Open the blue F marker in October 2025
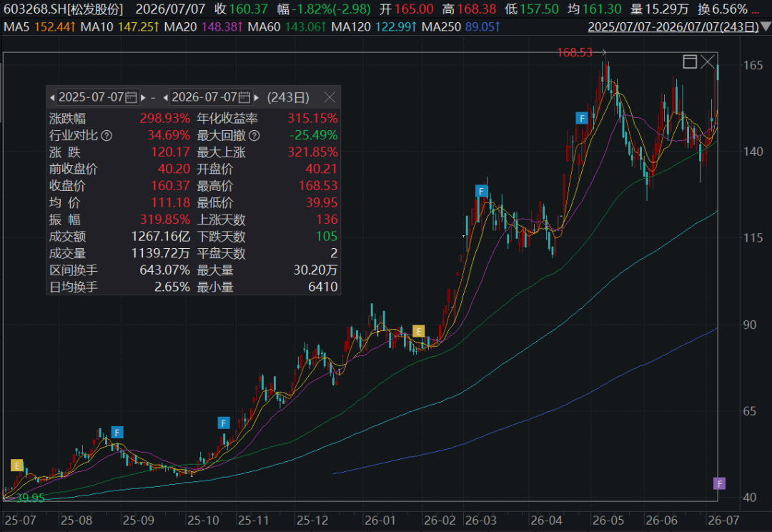Image resolution: width=772 pixels, height=532 pixels. 224,423
